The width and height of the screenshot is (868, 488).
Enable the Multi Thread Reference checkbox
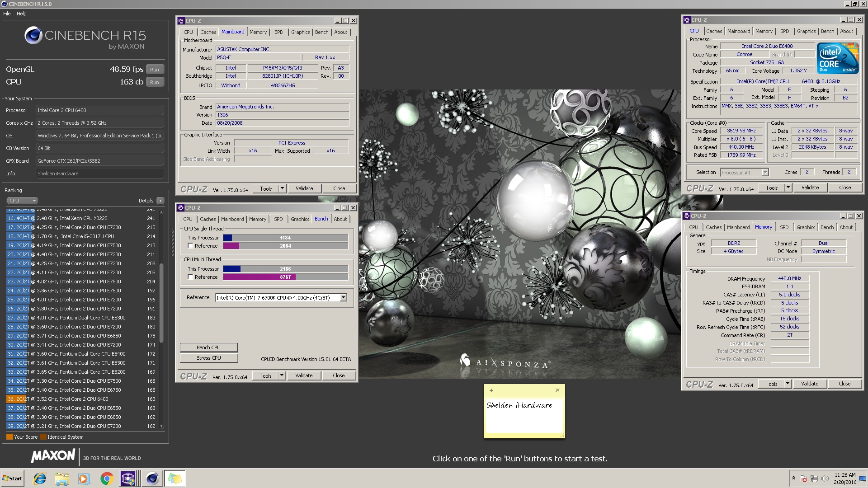(x=190, y=277)
